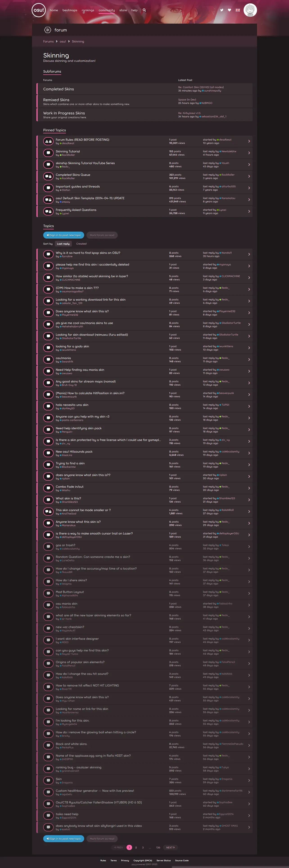Click the heart supporter icon

pos(230,10)
